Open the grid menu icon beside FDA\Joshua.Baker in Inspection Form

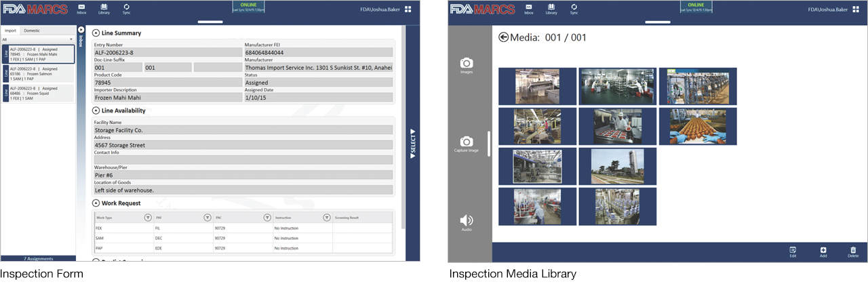[x=408, y=9]
